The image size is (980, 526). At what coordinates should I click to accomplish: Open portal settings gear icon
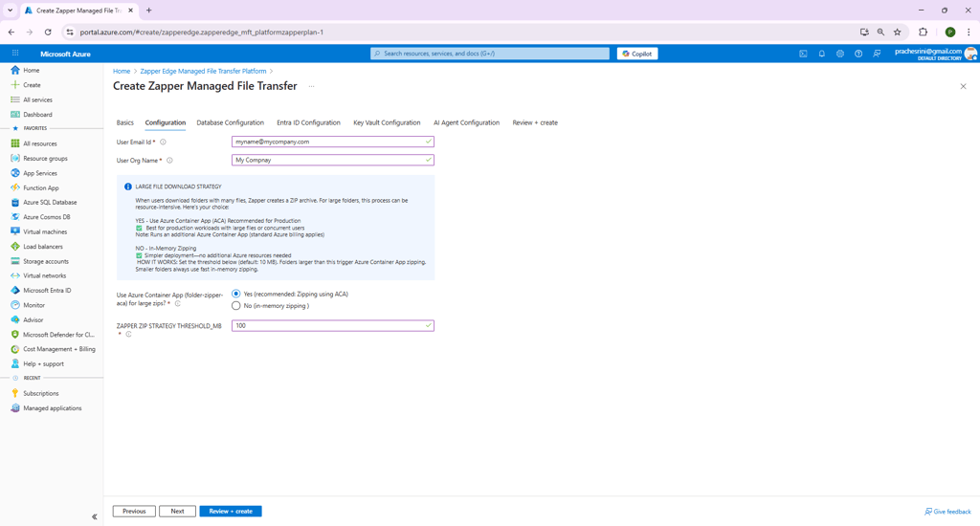tap(840, 54)
